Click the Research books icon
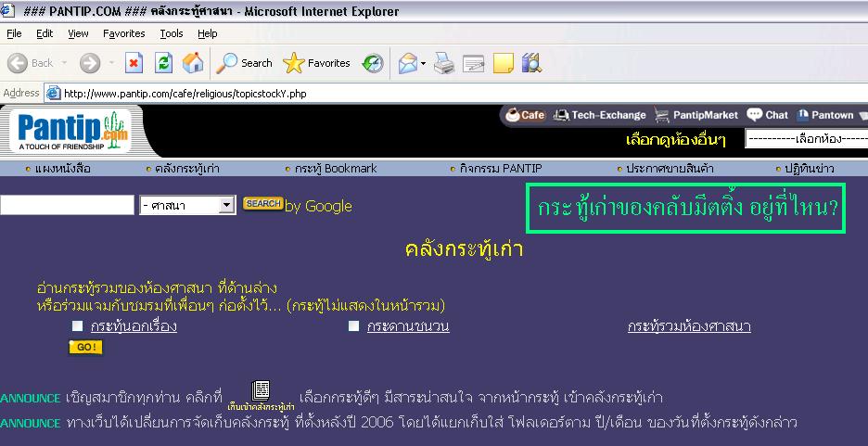Viewport: 868px width, 446px height. tap(531, 63)
